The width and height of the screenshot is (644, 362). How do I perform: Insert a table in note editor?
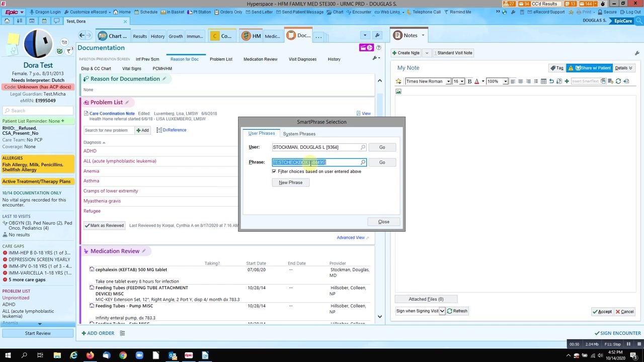point(543,81)
